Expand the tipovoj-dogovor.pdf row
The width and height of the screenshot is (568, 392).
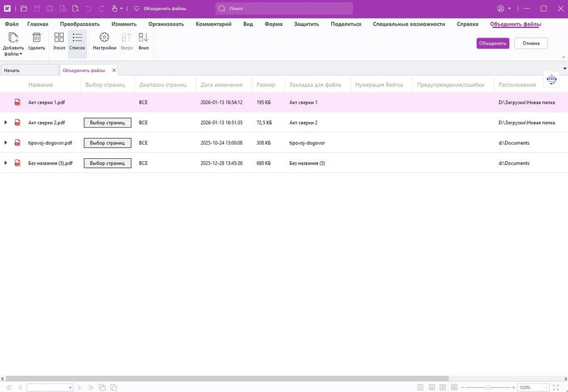(6, 143)
